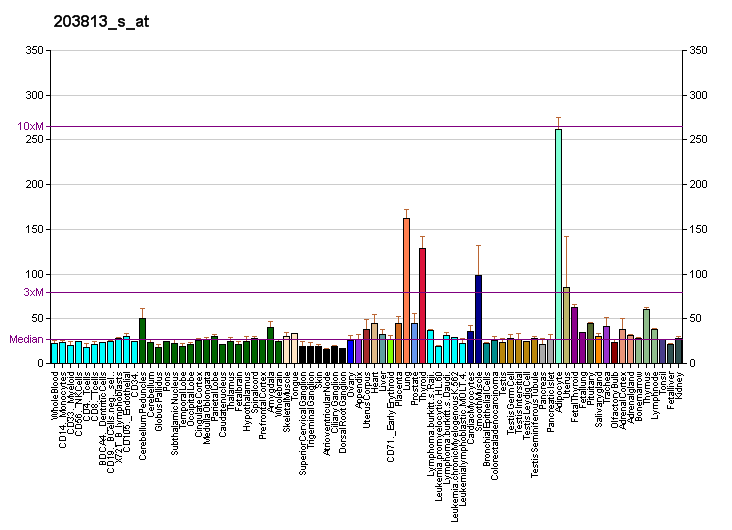This screenshot has height=530, width=732.
Task: Click the tall navy SmoothMuscle bar
Action: click(478, 318)
